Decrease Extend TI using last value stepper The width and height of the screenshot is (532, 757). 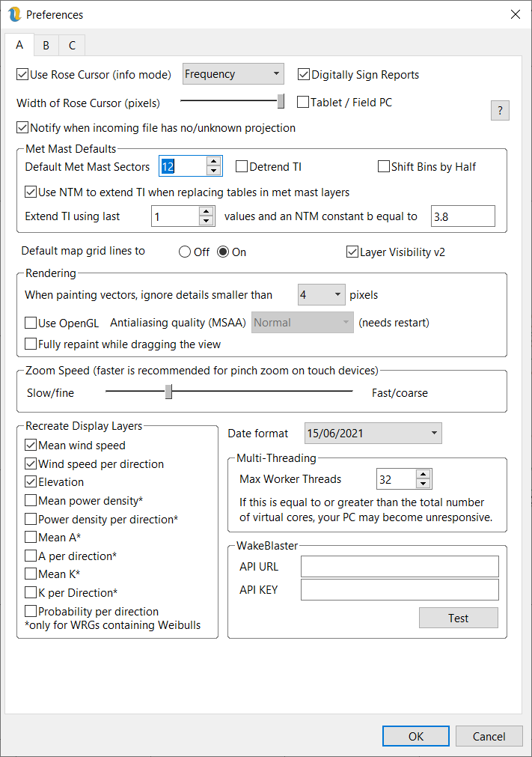point(207,221)
